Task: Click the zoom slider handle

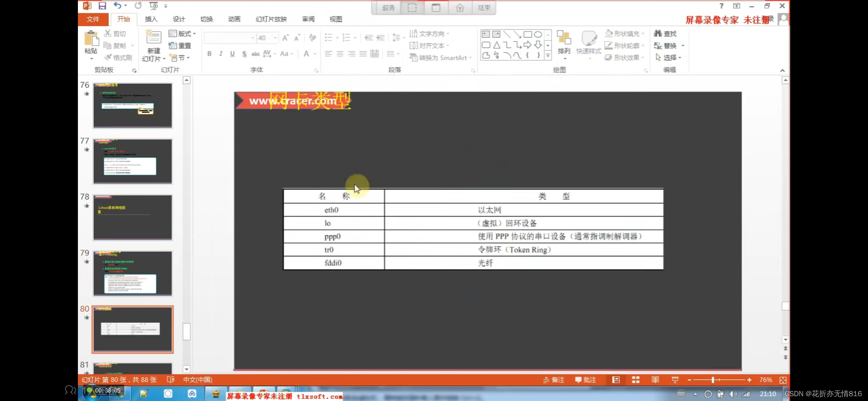Action: point(713,380)
